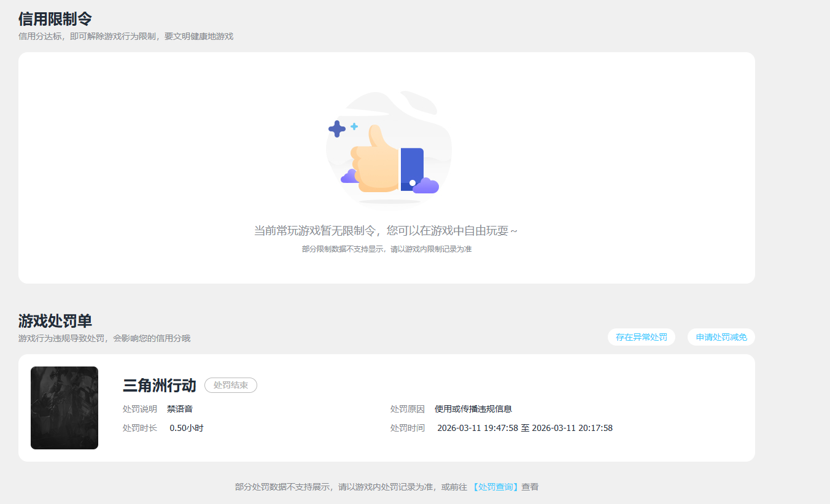
Task: Click the 信用分达标 subtitle text
Action: point(126,36)
